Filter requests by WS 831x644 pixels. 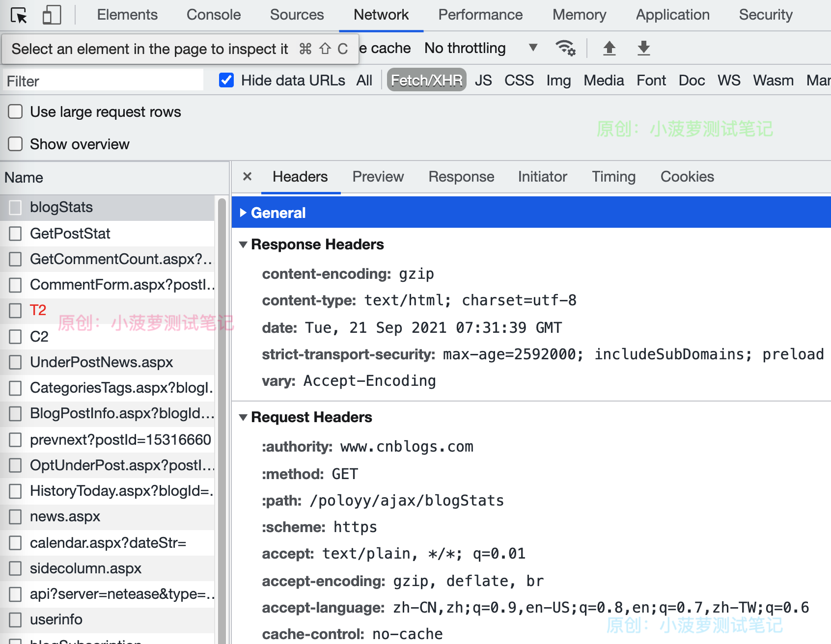pyautogui.click(x=729, y=80)
